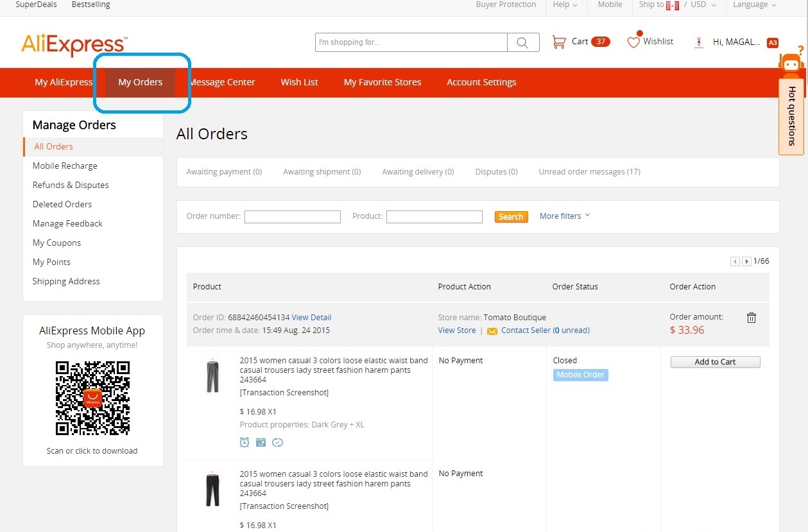Click the Canada flag Ship to icon
The width and height of the screenshot is (808, 532).
[673, 5]
